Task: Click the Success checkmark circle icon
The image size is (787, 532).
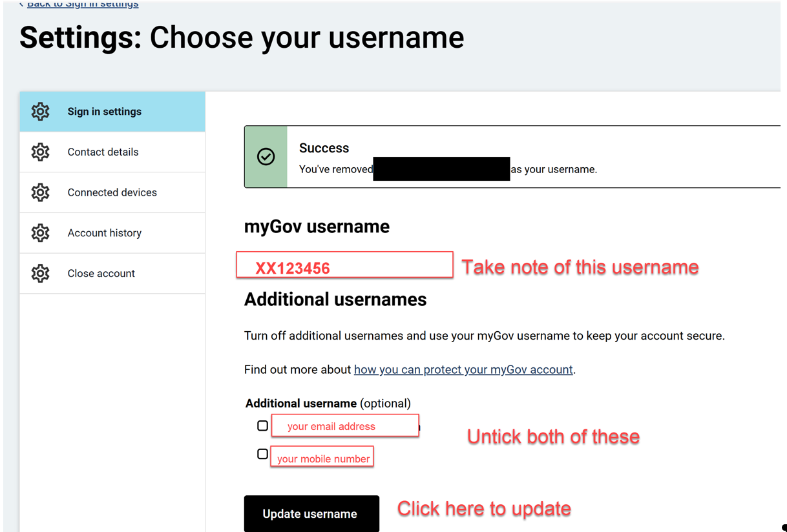Action: click(266, 157)
